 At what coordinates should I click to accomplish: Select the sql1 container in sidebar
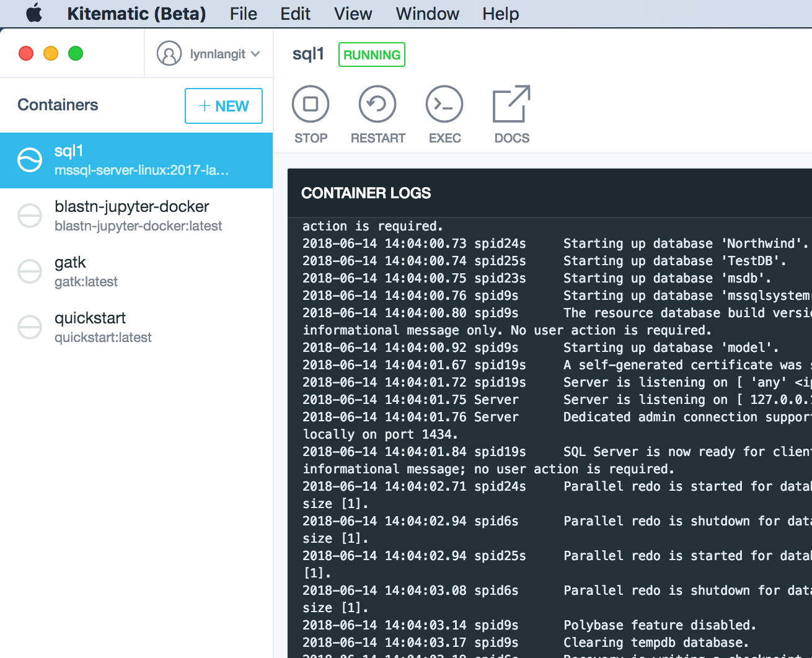tap(136, 160)
